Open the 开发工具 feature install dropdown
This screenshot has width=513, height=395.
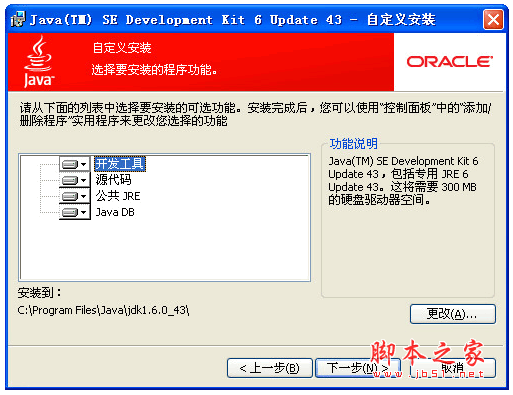coord(75,164)
